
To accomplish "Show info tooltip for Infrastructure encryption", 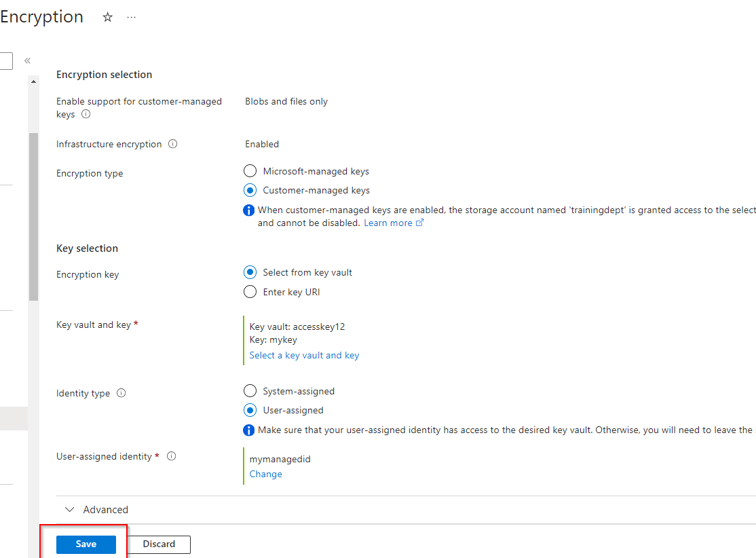I will click(172, 144).
